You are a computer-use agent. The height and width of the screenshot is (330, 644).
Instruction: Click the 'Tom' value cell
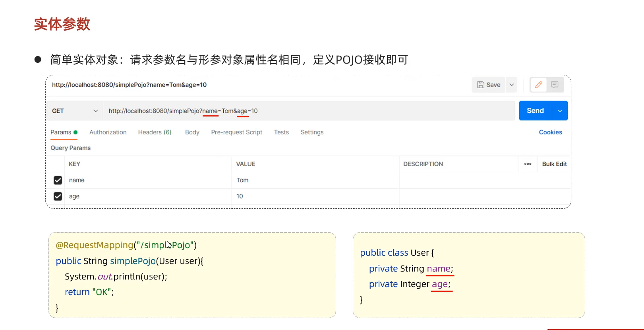(x=315, y=180)
